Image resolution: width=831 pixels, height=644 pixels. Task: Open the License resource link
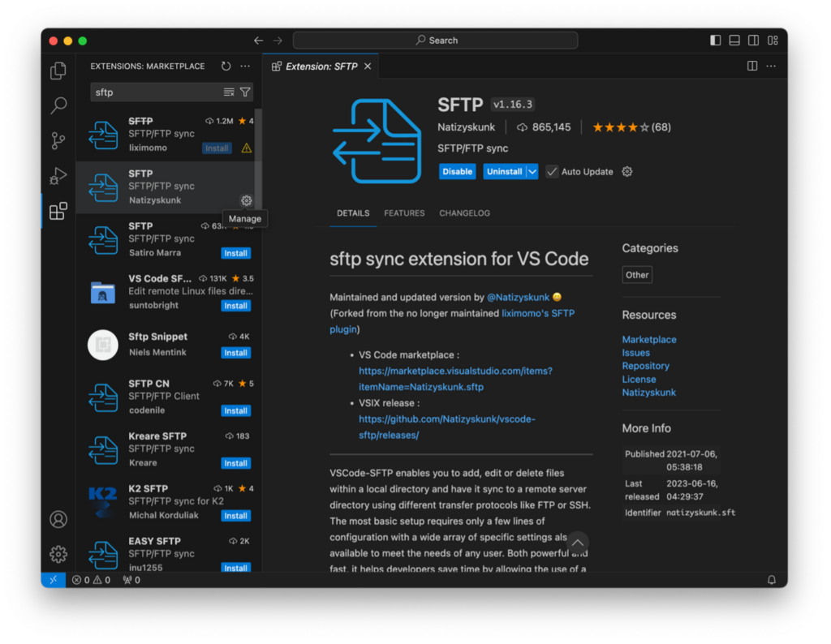(x=639, y=380)
